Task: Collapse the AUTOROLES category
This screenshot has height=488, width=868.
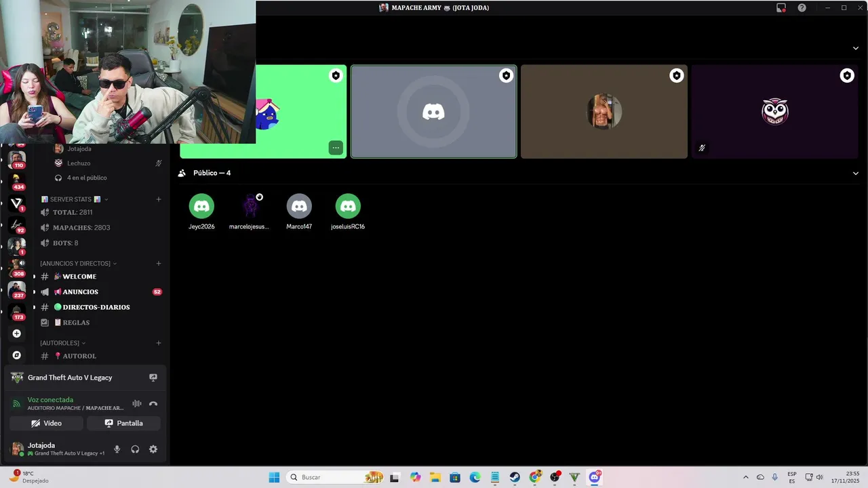Action: (x=63, y=343)
